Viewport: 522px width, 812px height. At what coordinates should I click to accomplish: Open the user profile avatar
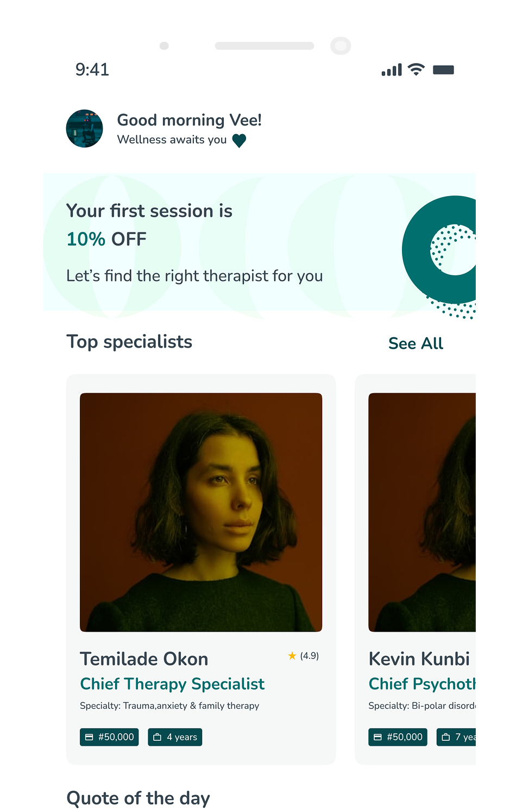(84, 128)
